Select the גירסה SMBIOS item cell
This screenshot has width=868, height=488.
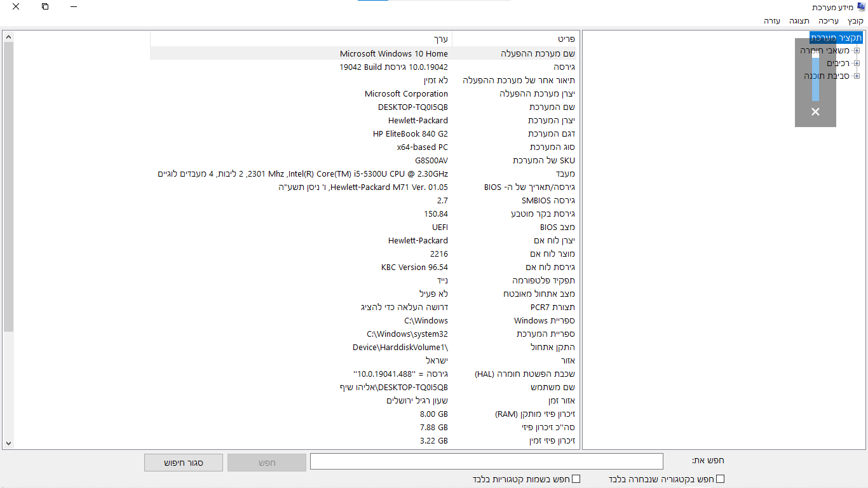click(x=548, y=201)
